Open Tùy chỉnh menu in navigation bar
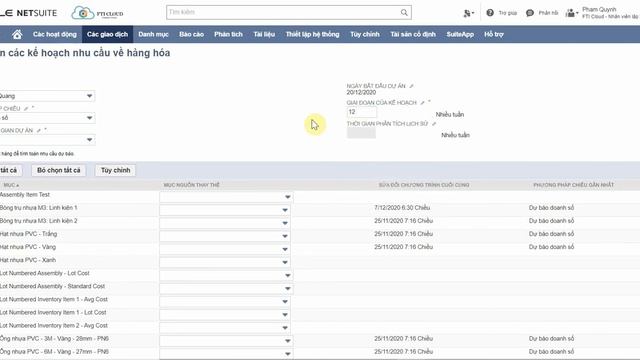This screenshot has width=640, height=360. click(x=365, y=34)
